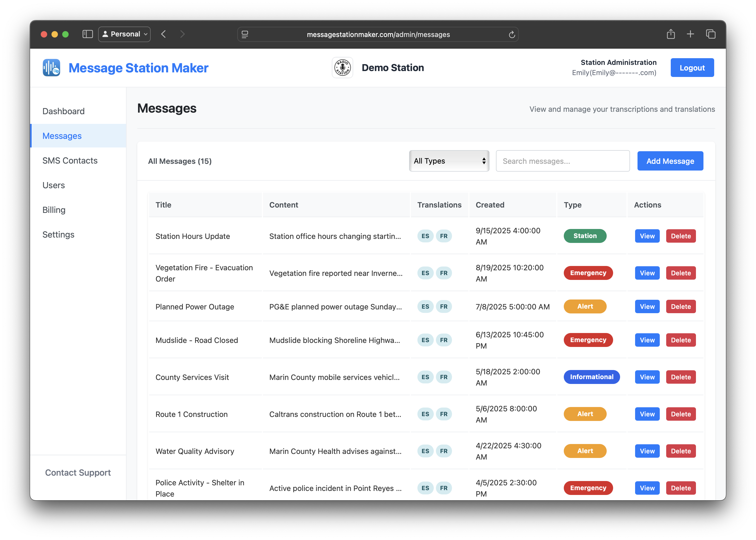Image resolution: width=756 pixels, height=540 pixels.
Task: Click the Logout button
Action: 692,68
